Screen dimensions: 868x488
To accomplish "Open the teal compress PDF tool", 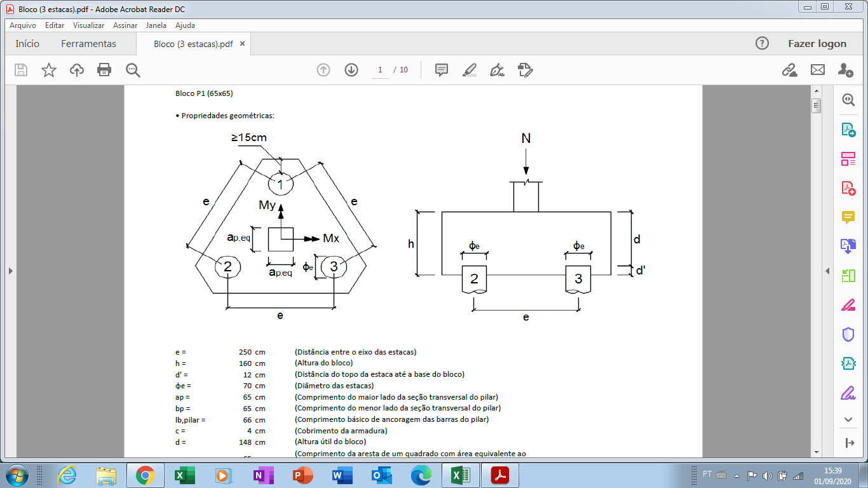I will [x=848, y=363].
